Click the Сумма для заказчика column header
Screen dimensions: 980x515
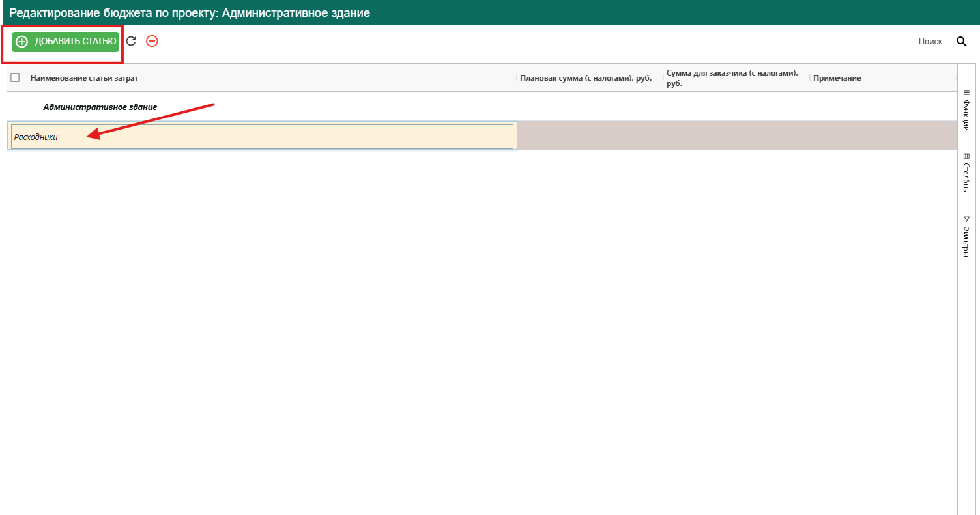[732, 78]
